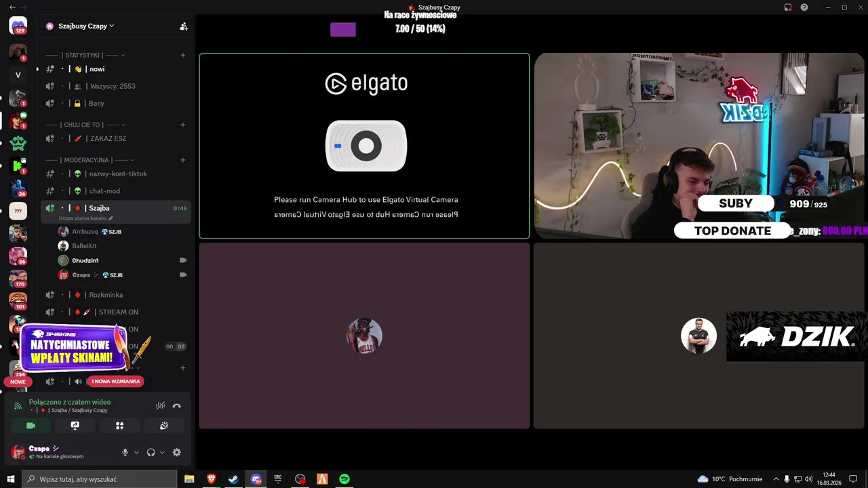868x488 pixels.
Task: Click the purple swatch near donation goal
Action: (x=343, y=29)
